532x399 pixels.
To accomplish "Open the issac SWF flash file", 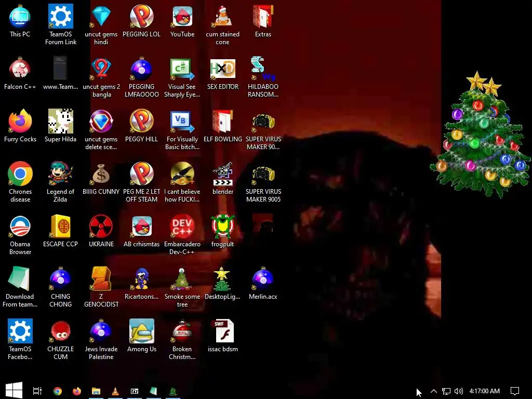I will coord(222,337).
